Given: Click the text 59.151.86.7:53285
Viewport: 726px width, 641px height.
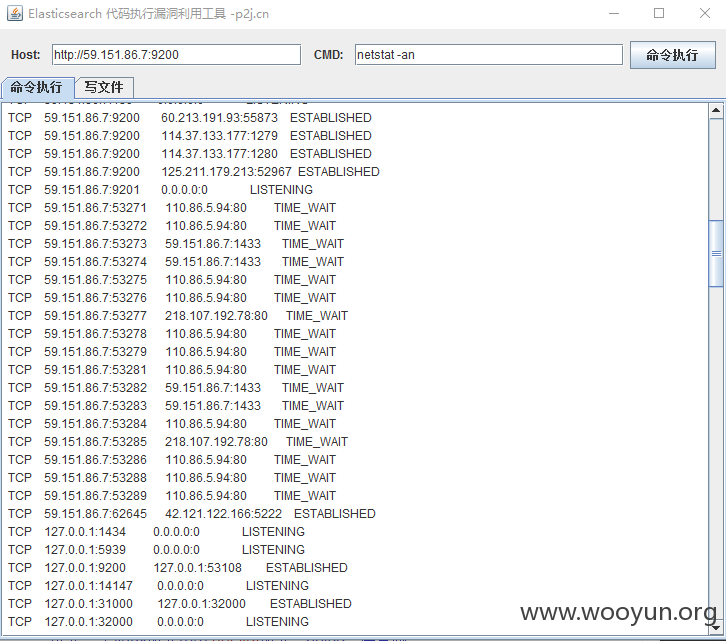Looking at the screenshot, I should click(x=95, y=442).
